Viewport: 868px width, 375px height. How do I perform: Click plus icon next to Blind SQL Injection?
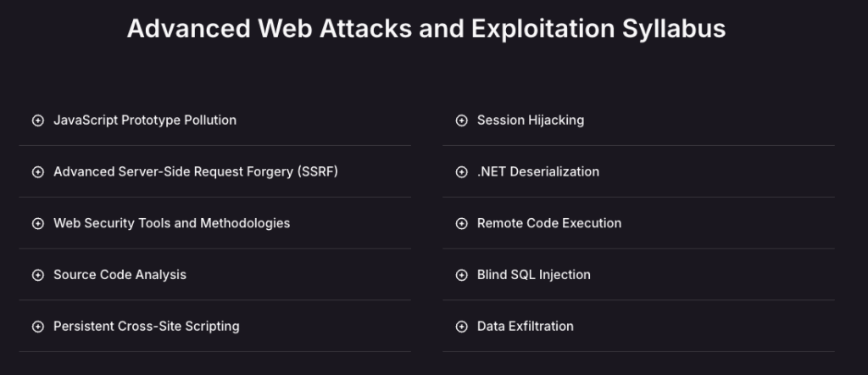click(x=462, y=275)
